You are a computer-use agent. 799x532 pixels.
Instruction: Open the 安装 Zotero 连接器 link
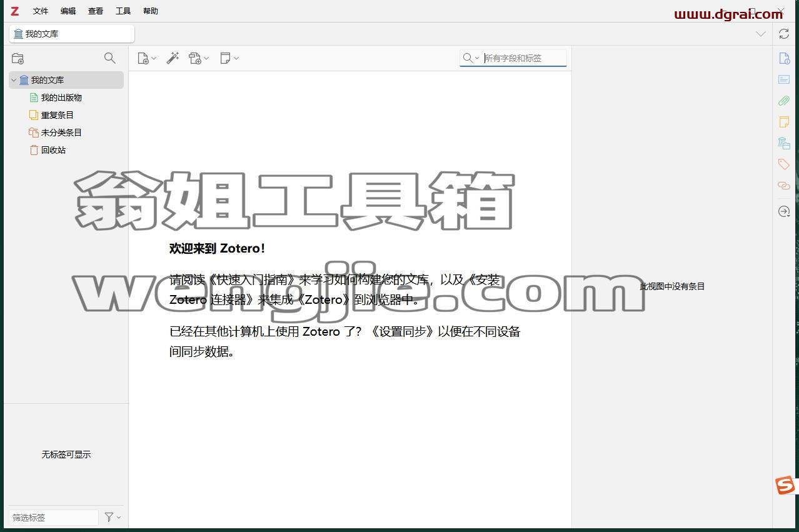335,289
